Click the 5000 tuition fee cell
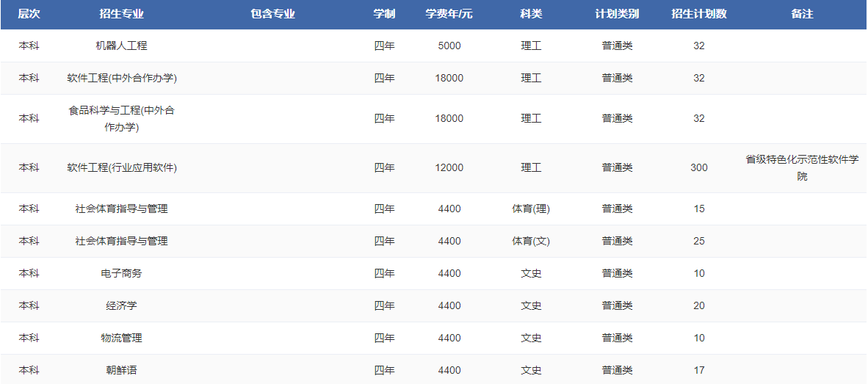 449,46
